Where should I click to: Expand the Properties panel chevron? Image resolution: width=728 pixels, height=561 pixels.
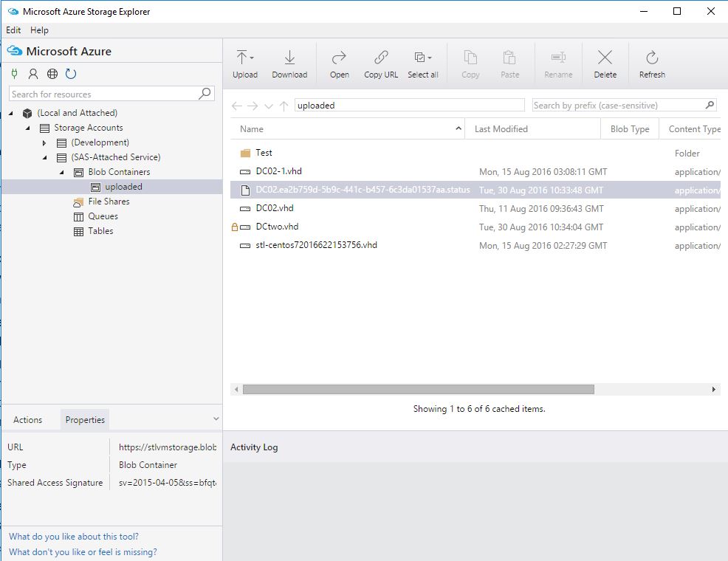(x=216, y=419)
